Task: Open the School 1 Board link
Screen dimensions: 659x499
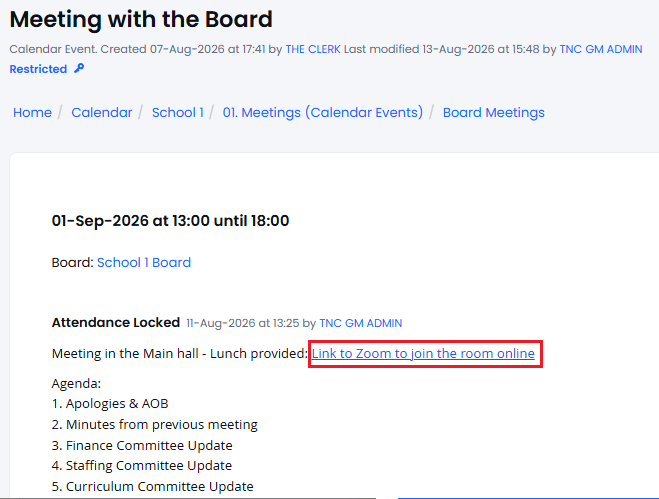Action: [144, 263]
